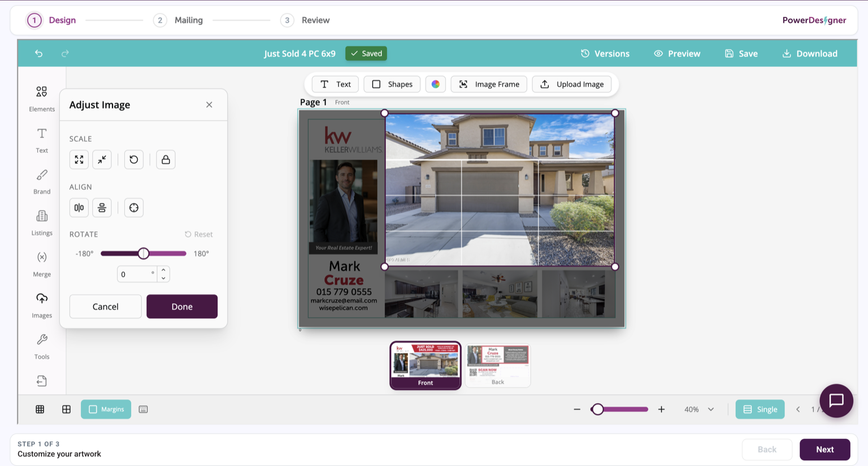Image resolution: width=868 pixels, height=466 pixels.
Task: Align image vertically centered
Action: (102, 208)
